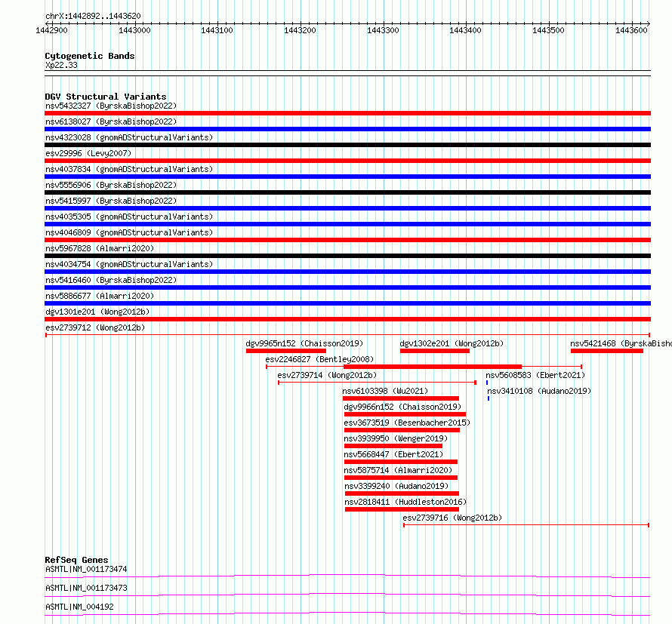
Task: Click the thin red line of esv2739716
Action: pos(526,525)
